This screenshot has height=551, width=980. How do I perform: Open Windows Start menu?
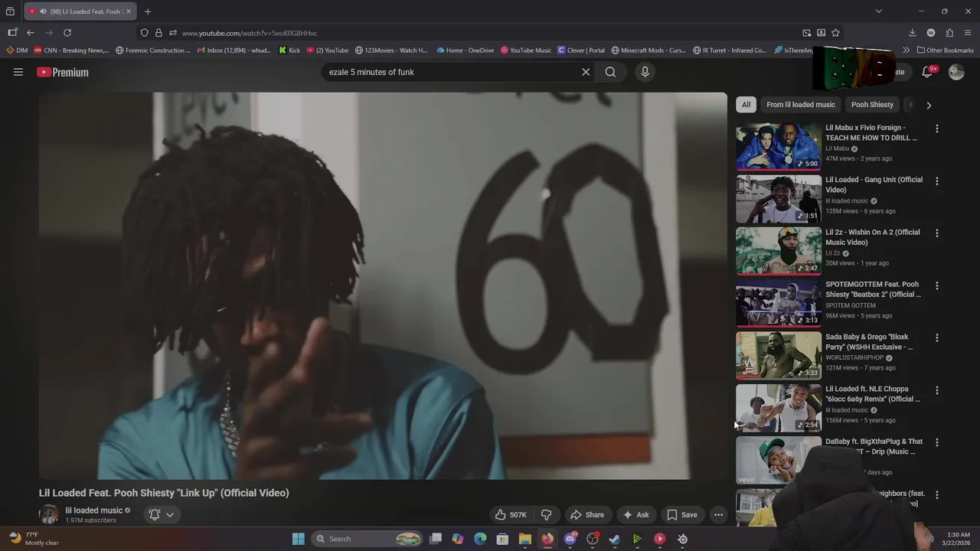pyautogui.click(x=299, y=539)
